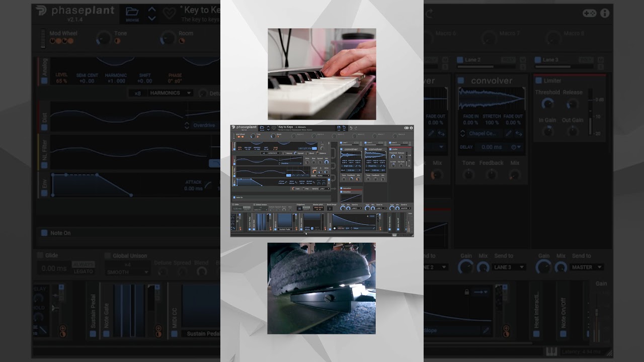
Task: Toggle the Env module enable box in background
Action: click(44, 193)
